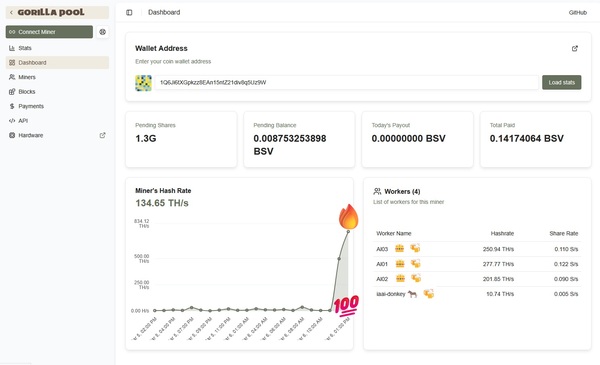
Task: Select worker AI02 name
Action: coord(382,279)
